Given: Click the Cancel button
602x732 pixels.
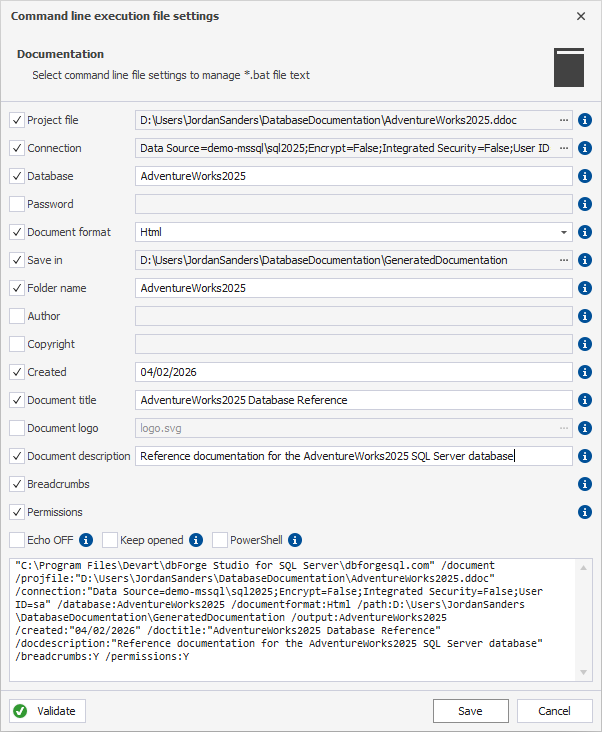Looking at the screenshot, I should (555, 711).
